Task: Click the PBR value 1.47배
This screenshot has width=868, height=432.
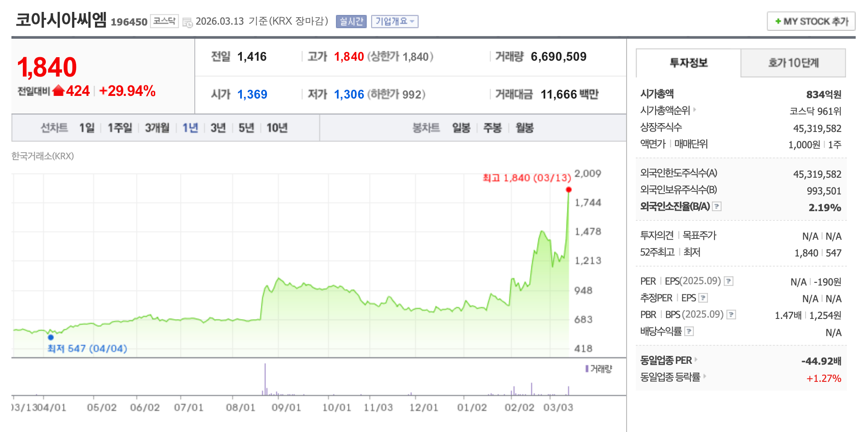Action: [788, 315]
